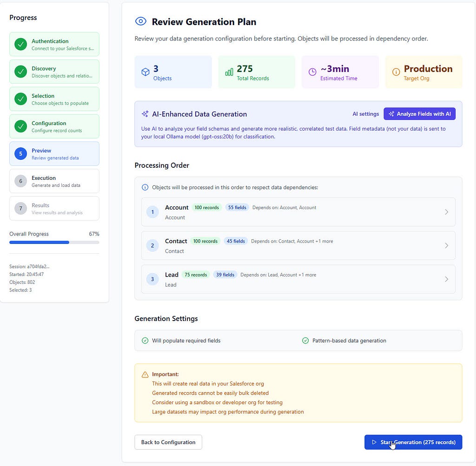The width and height of the screenshot is (476, 466).
Task: Open the AI settings link
Action: tap(365, 114)
